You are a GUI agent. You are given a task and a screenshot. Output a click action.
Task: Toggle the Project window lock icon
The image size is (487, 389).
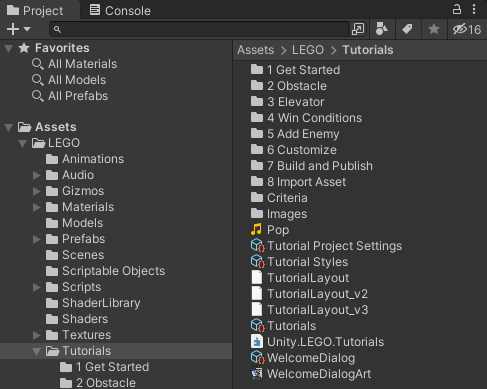click(x=457, y=9)
